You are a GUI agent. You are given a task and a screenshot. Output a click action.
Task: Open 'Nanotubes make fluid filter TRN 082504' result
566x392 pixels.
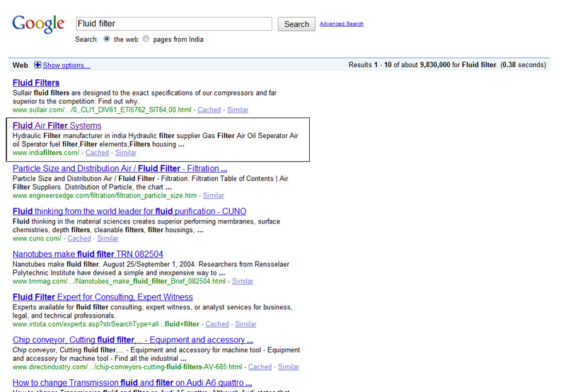click(x=88, y=255)
